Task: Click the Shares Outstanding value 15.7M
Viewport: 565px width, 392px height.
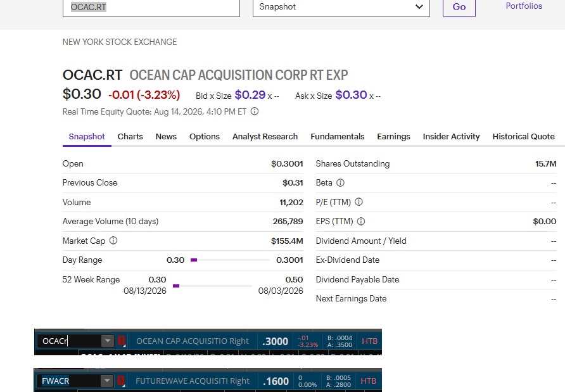Action: [545, 163]
